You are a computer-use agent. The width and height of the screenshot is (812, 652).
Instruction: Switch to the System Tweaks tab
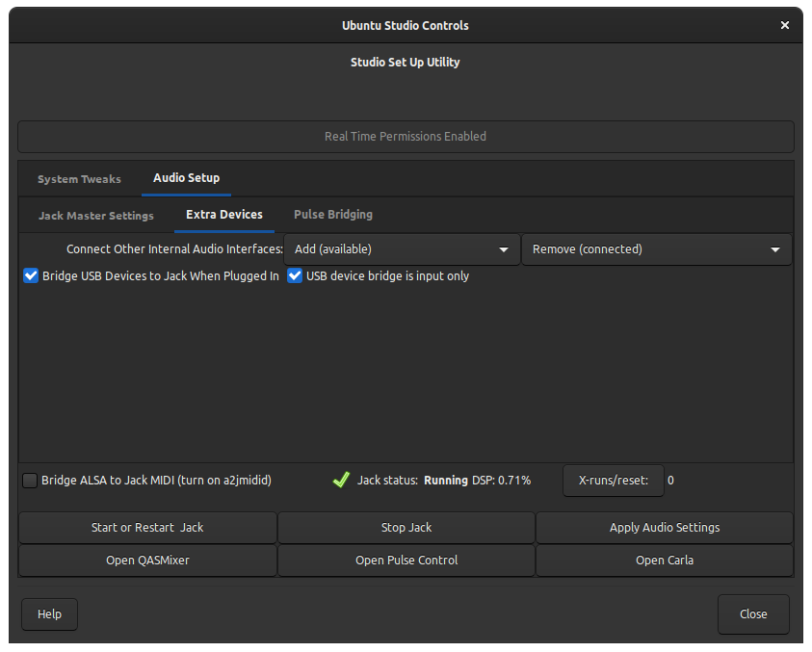(79, 179)
